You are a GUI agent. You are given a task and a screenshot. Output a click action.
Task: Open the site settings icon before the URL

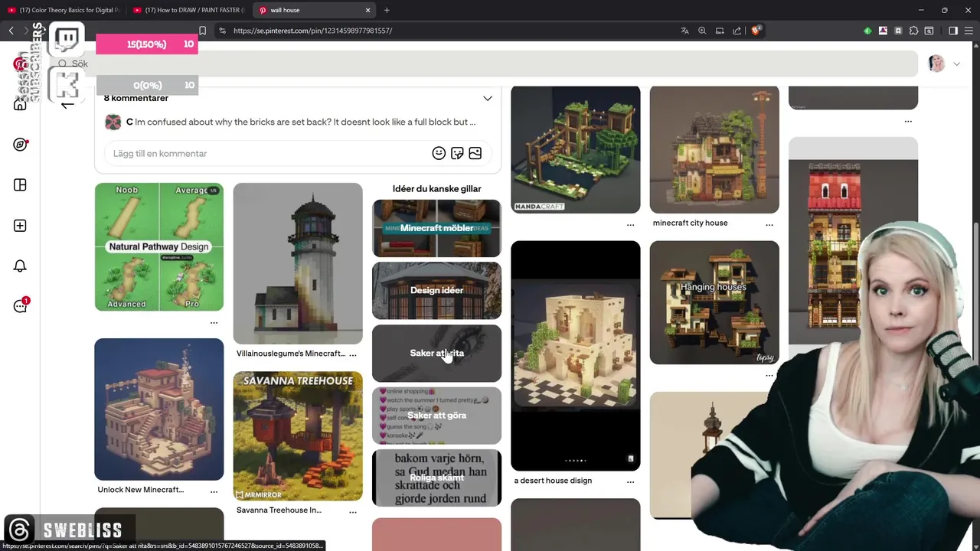pos(222,31)
